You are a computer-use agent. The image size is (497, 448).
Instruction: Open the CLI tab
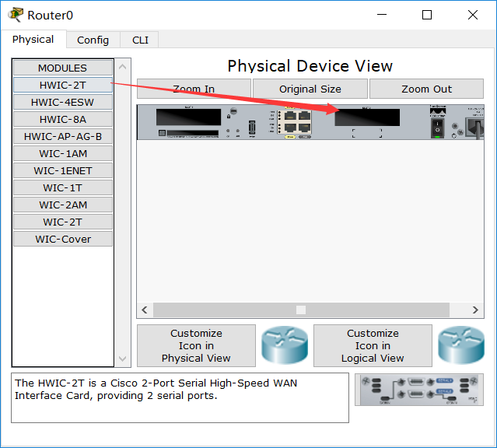[x=140, y=40]
